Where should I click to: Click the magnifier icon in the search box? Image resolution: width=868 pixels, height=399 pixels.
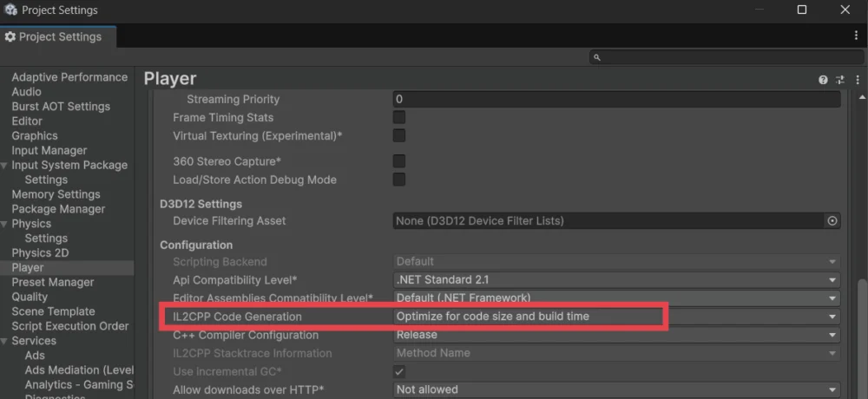click(x=597, y=57)
